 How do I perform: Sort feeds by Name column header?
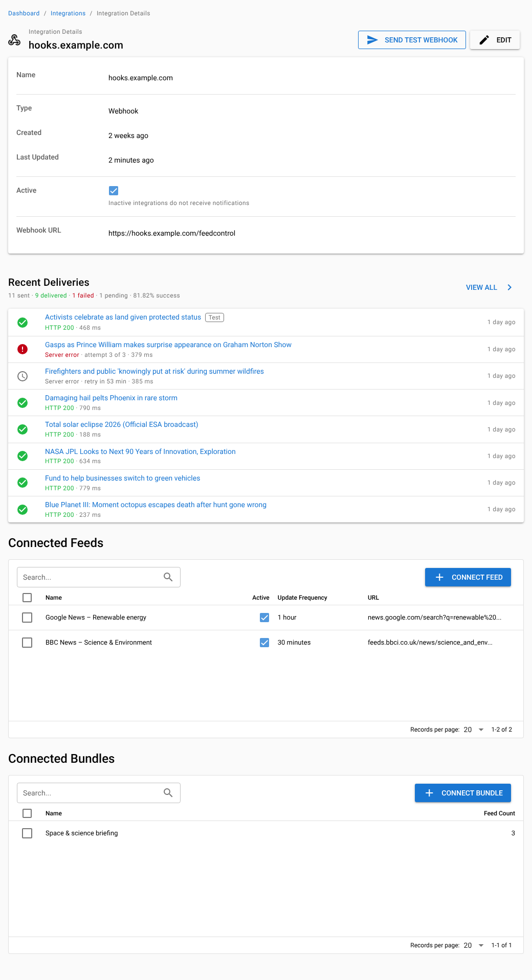click(x=54, y=598)
